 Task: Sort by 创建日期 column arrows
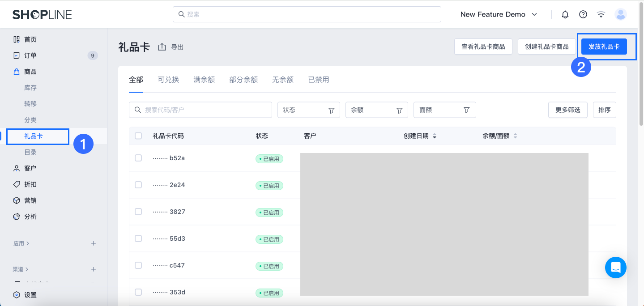click(x=434, y=136)
